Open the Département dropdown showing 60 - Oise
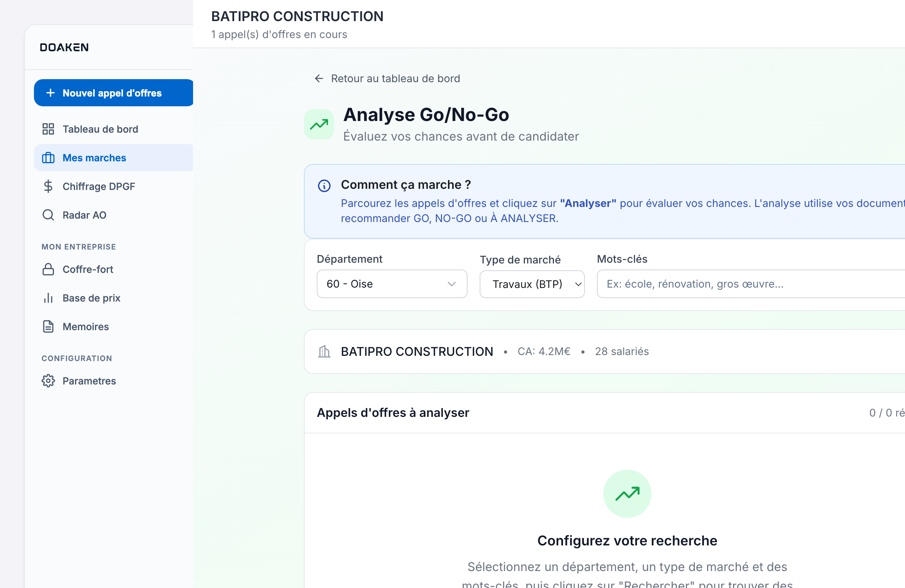905x588 pixels. tap(392, 284)
